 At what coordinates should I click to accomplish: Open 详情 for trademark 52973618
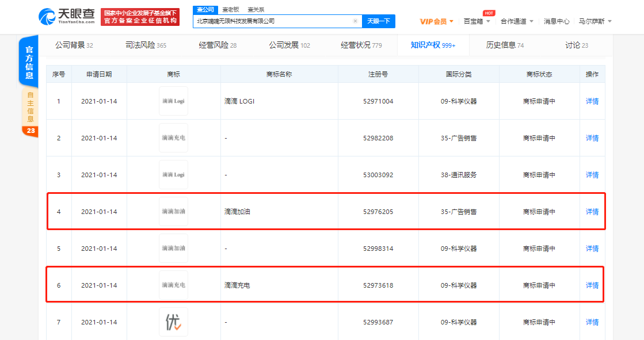592,285
